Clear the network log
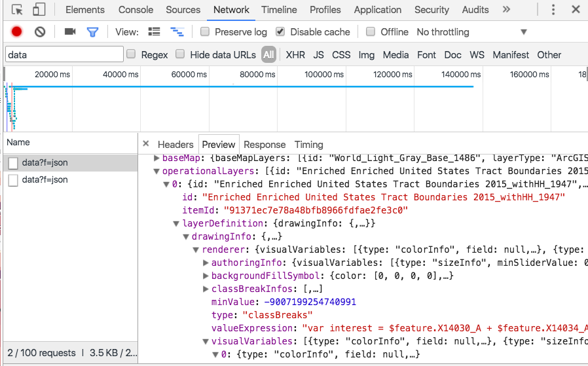588x366 pixels. [40, 32]
